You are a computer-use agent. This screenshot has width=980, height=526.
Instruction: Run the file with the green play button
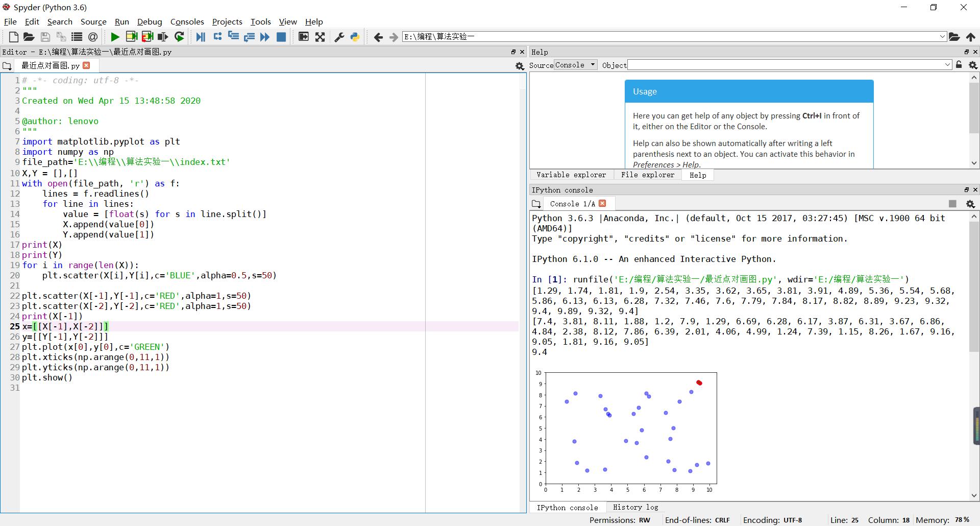pos(115,37)
